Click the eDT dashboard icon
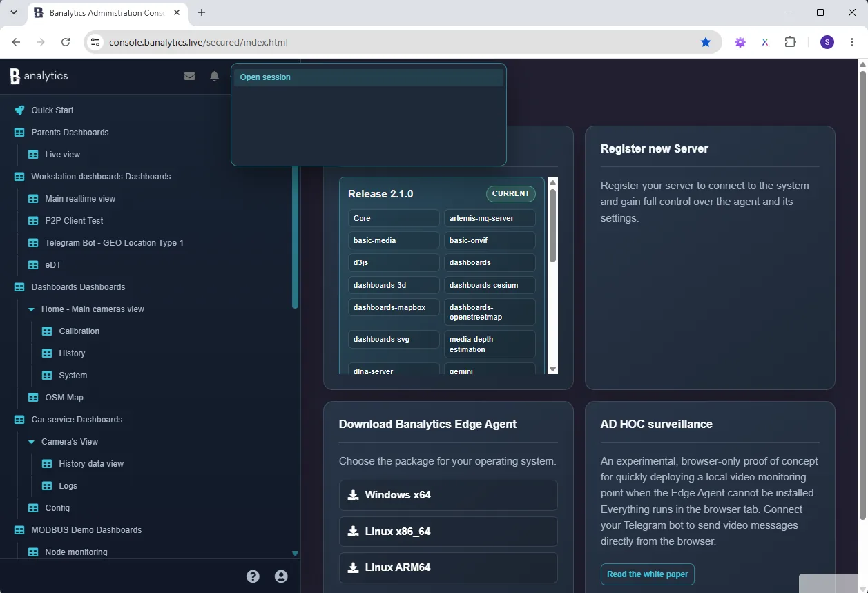The image size is (868, 593). [33, 265]
